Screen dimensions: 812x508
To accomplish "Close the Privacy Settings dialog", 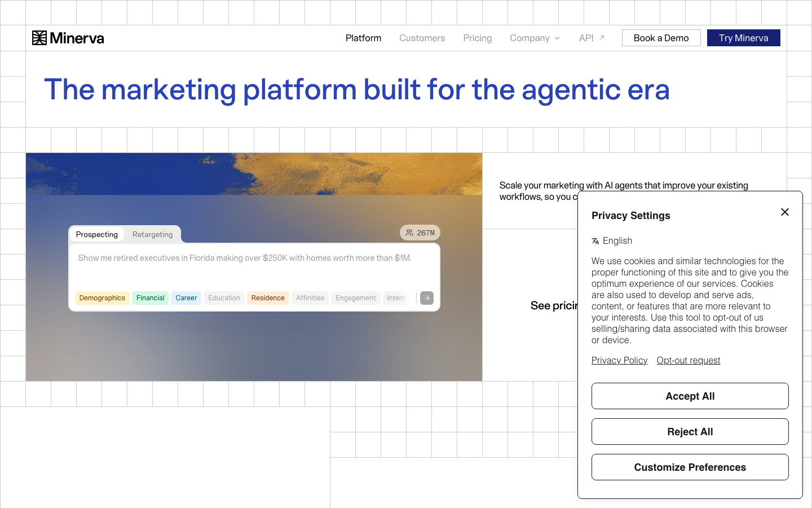I will [785, 212].
